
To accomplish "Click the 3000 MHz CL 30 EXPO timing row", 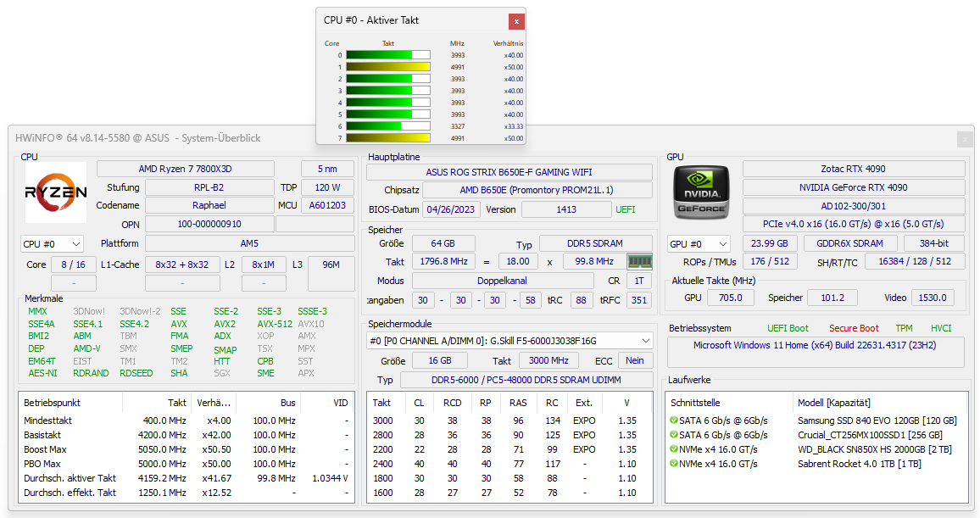I will pos(509,421).
